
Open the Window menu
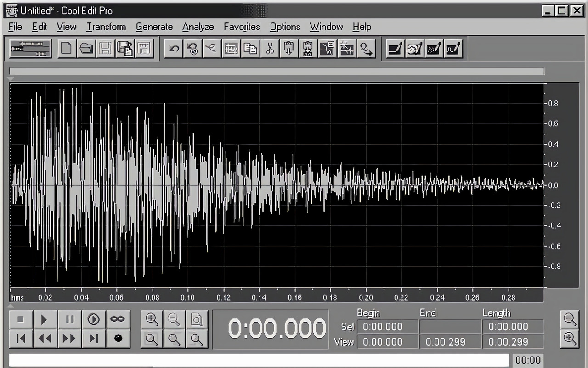(x=326, y=27)
